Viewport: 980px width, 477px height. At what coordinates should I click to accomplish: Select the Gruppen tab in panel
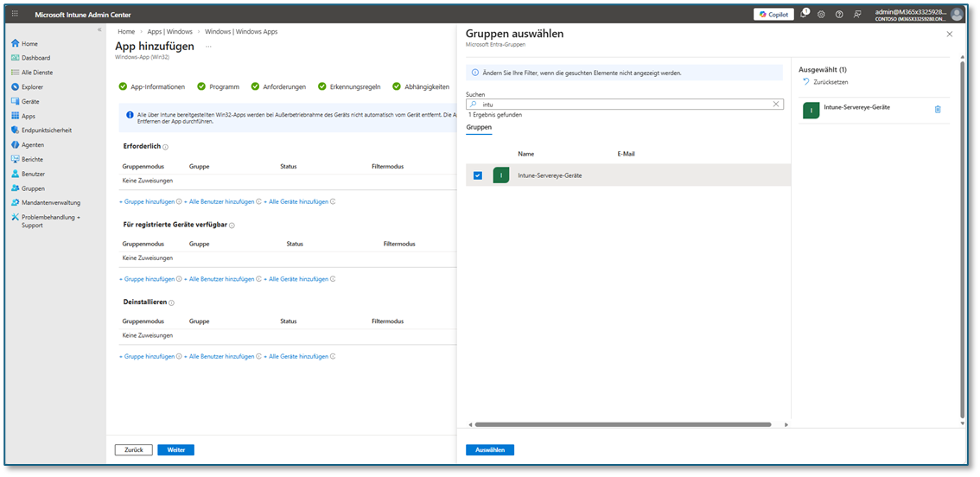[479, 128]
